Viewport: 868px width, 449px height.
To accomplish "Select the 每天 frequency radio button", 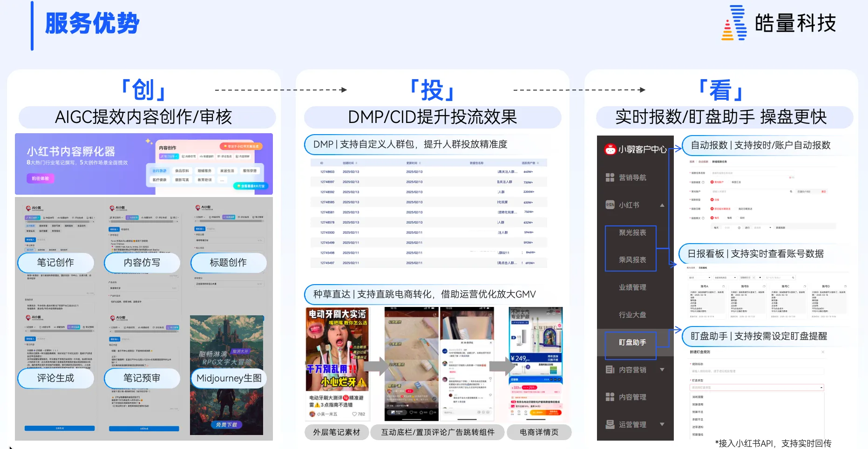I will pos(712,218).
